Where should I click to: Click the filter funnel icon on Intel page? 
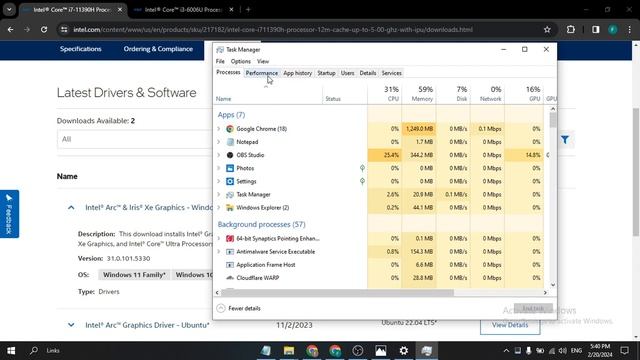565,140
